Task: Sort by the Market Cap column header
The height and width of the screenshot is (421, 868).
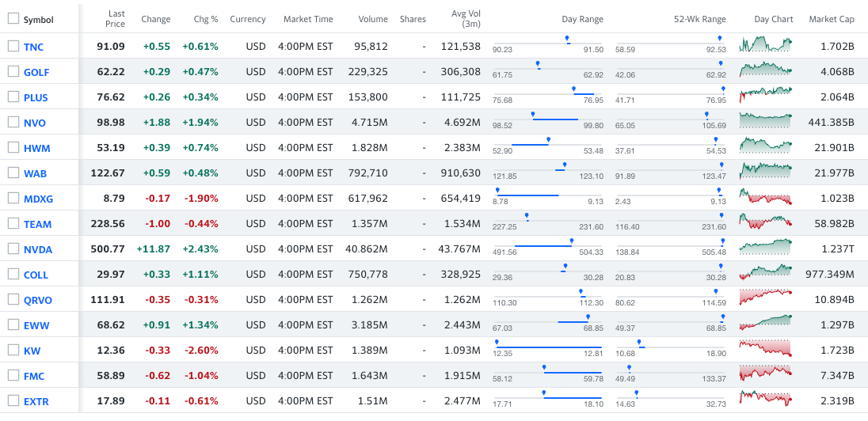Action: coord(831,19)
